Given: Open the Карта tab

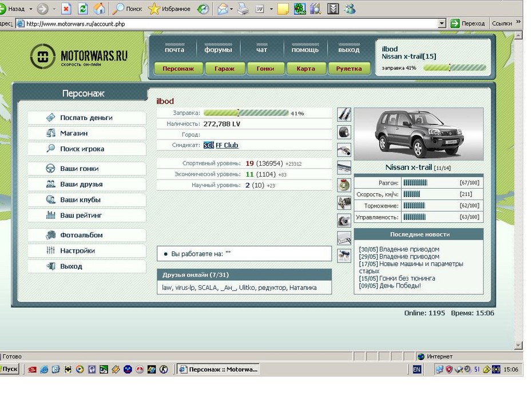Looking at the screenshot, I should [305, 69].
